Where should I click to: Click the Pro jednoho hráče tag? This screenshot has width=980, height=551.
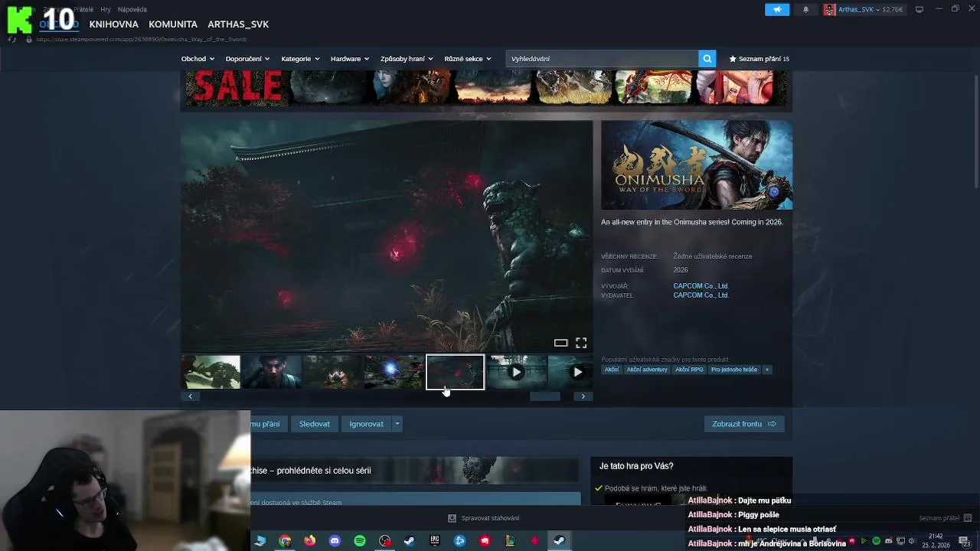pos(734,370)
